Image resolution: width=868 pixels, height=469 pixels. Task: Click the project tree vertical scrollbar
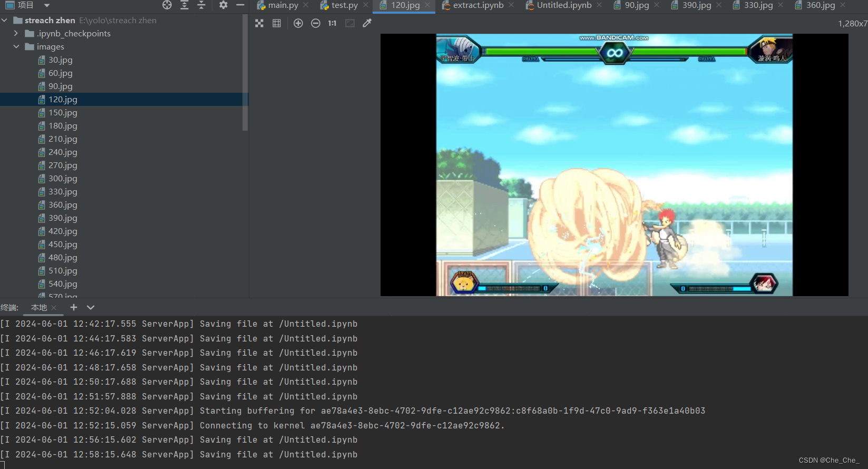click(x=245, y=73)
